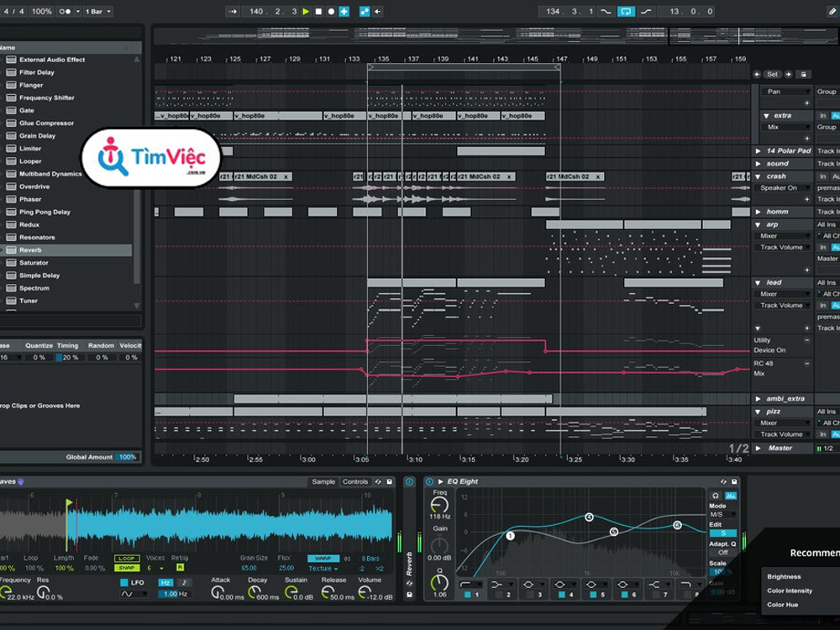Open the 1 Bar quantization menu
The height and width of the screenshot is (630, 840).
pos(98,11)
